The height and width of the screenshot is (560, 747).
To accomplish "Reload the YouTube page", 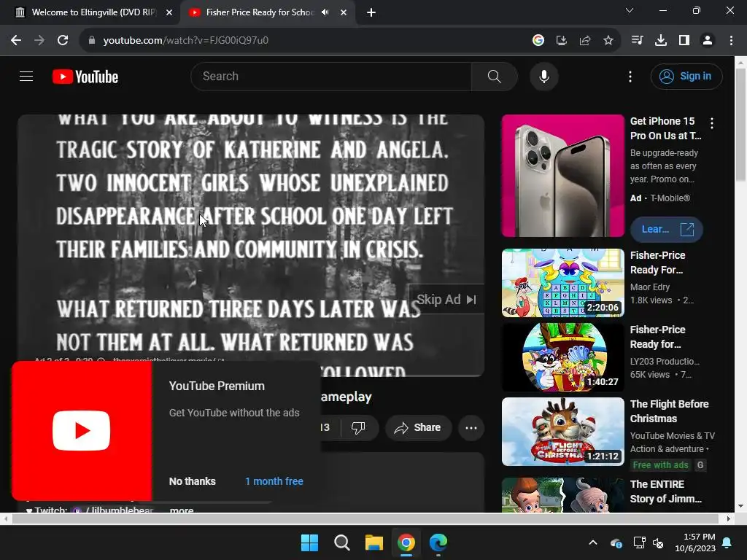I will click(63, 41).
